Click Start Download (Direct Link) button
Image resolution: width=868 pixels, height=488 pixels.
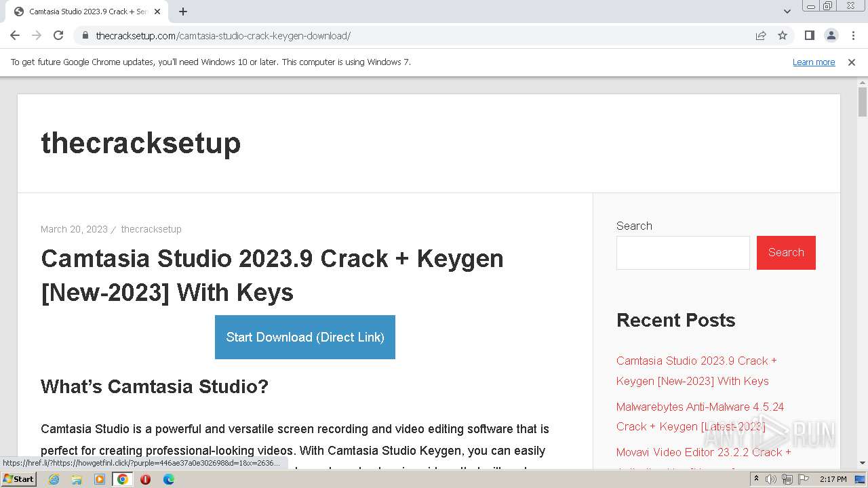(305, 337)
